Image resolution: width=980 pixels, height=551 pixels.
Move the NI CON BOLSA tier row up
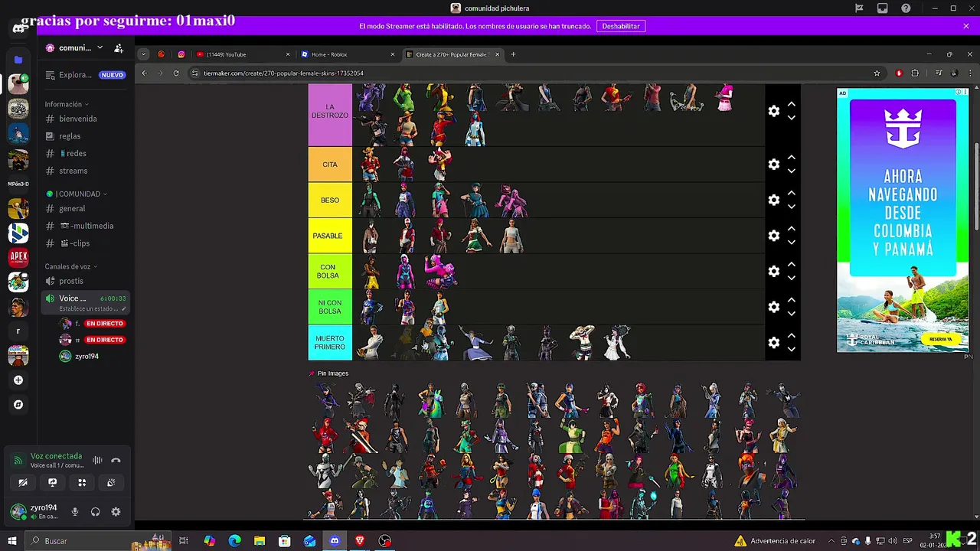792,300
